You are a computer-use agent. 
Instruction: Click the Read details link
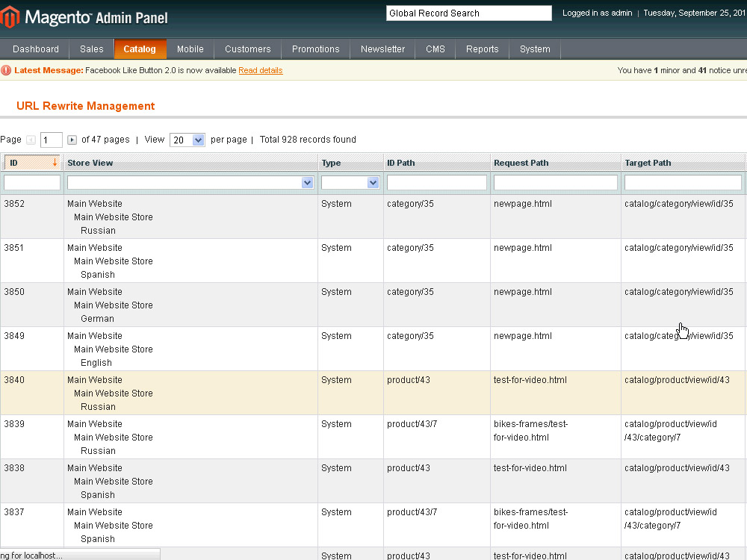point(260,70)
